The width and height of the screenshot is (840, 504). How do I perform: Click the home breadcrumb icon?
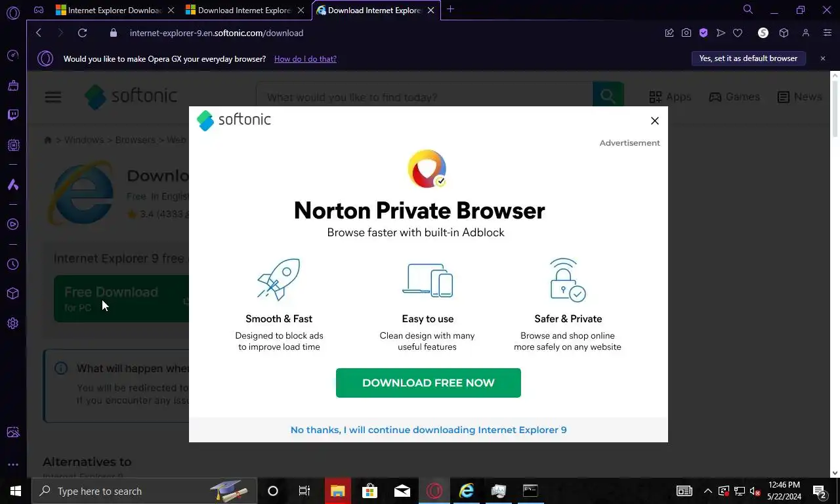coord(48,140)
